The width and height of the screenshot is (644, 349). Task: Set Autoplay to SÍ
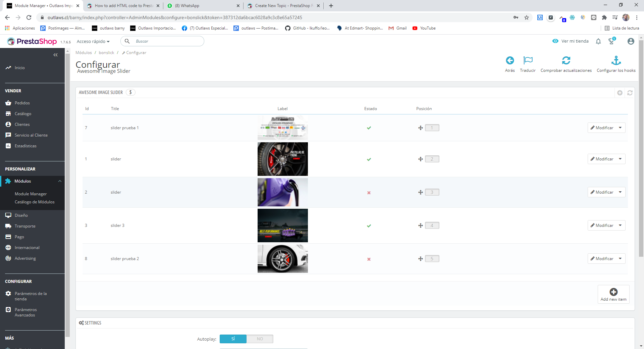point(233,339)
